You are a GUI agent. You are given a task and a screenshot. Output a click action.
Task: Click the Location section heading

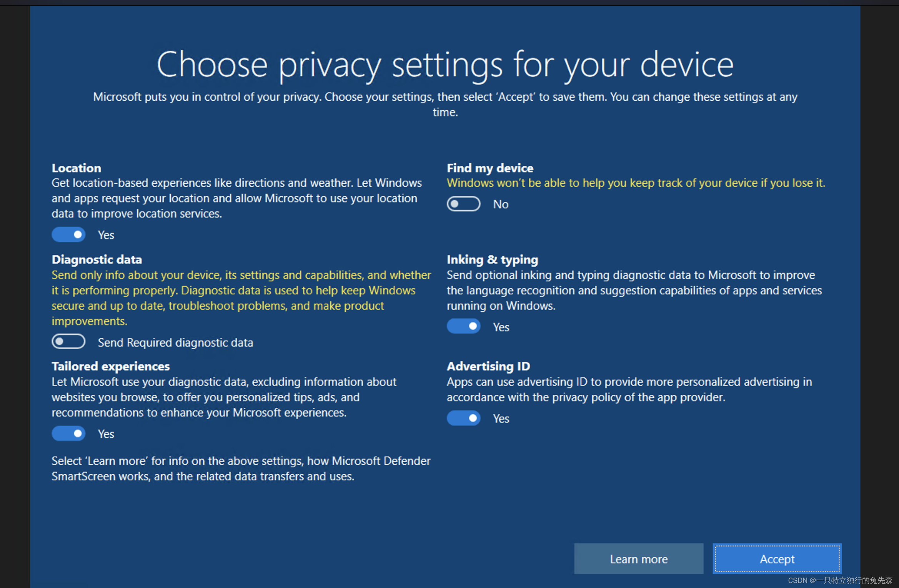[77, 168]
